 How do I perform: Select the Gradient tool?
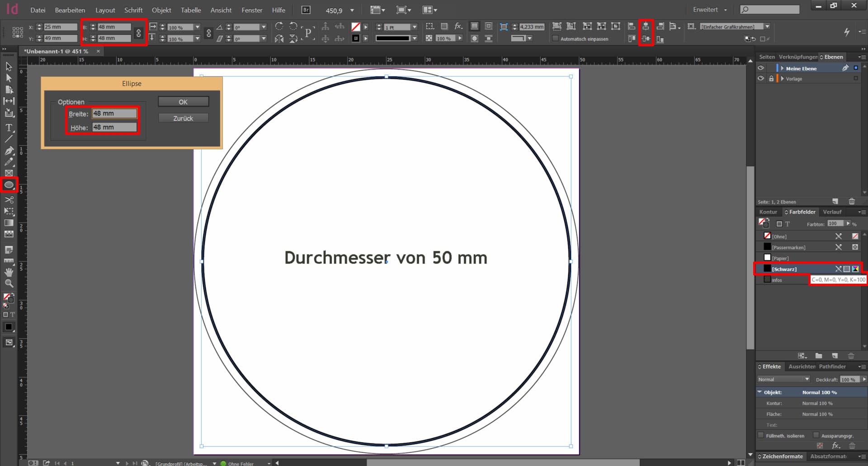point(9,223)
